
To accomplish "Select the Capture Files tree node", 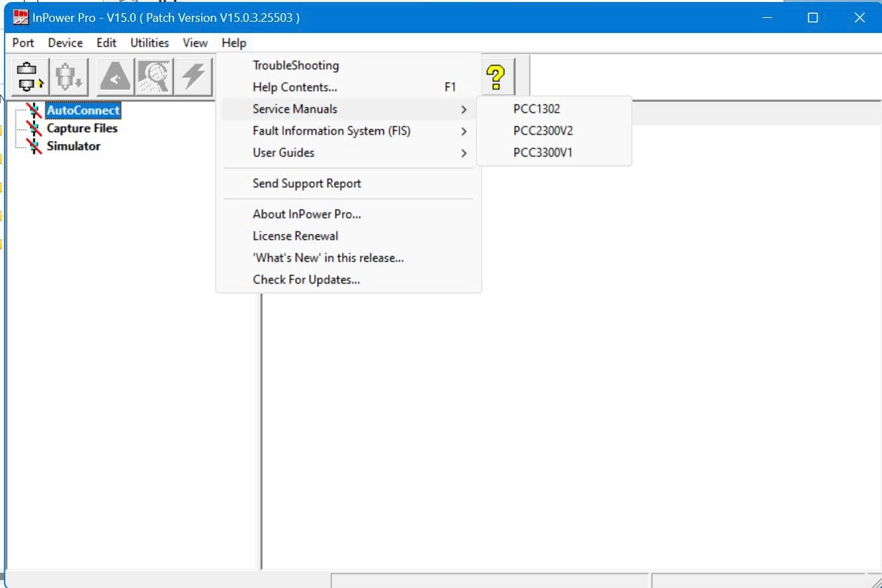I will pos(82,128).
